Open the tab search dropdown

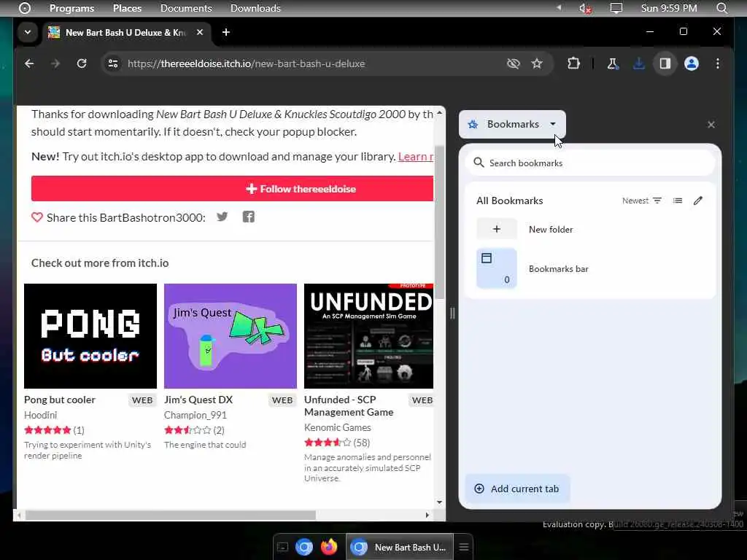tap(28, 32)
